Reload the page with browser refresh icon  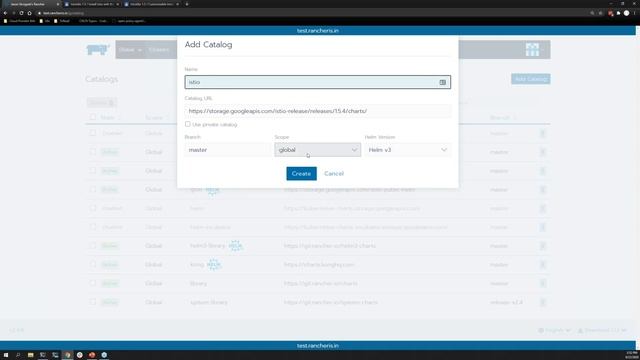pyautogui.click(x=21, y=13)
